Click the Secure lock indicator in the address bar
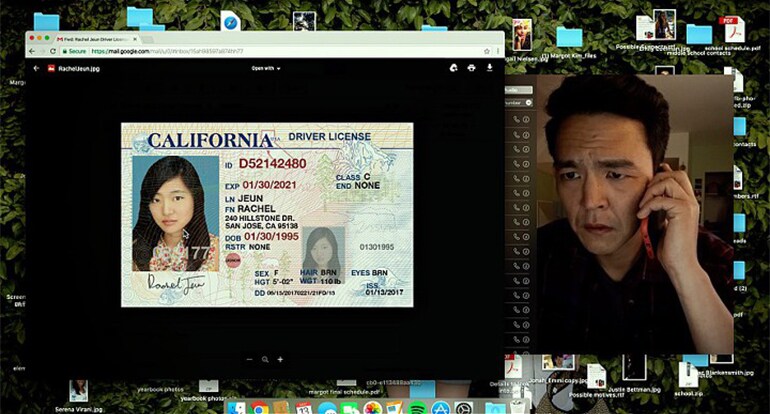770x414 pixels. click(x=74, y=51)
